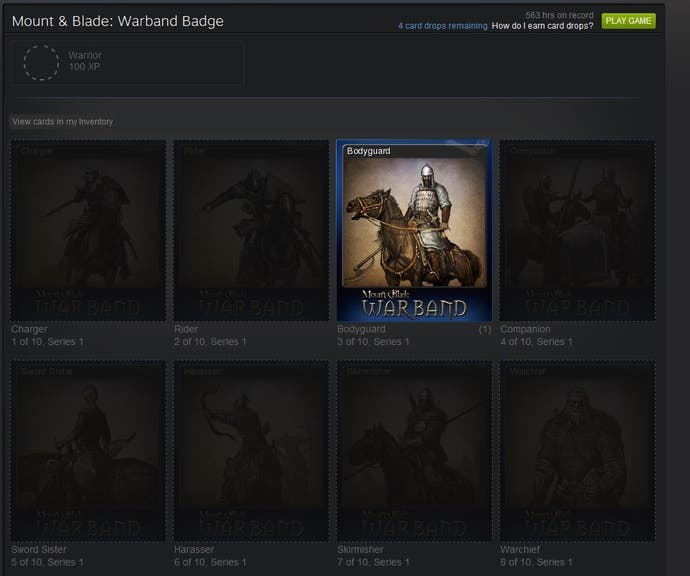Image resolution: width=690 pixels, height=576 pixels.
Task: Select the Bodyguard trading card image
Action: [x=414, y=231]
